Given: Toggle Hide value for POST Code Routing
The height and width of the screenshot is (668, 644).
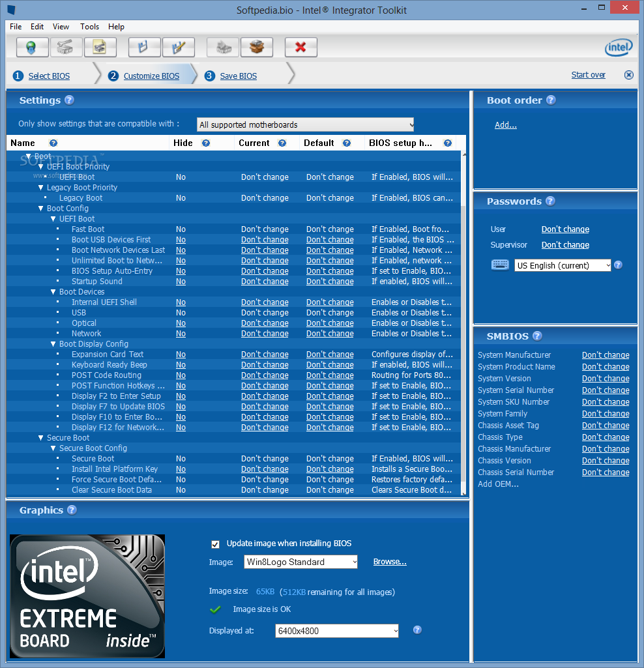Looking at the screenshot, I should [181, 375].
